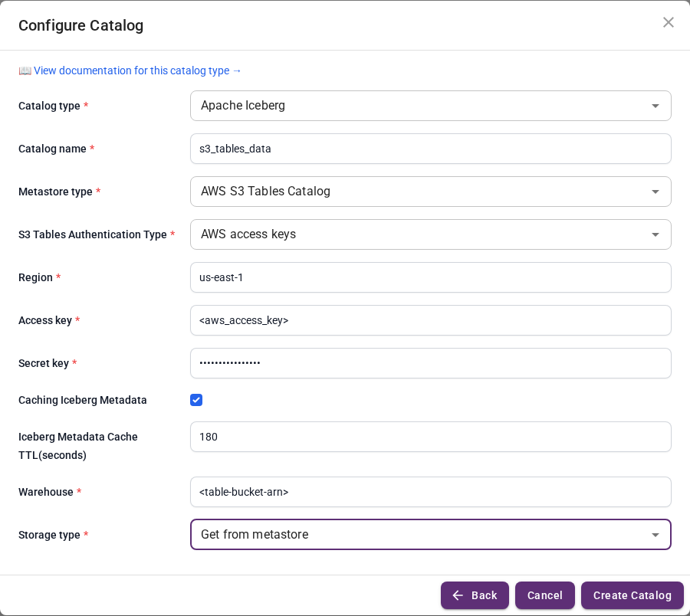
Task: Click the Cancel button
Action: 545,595
